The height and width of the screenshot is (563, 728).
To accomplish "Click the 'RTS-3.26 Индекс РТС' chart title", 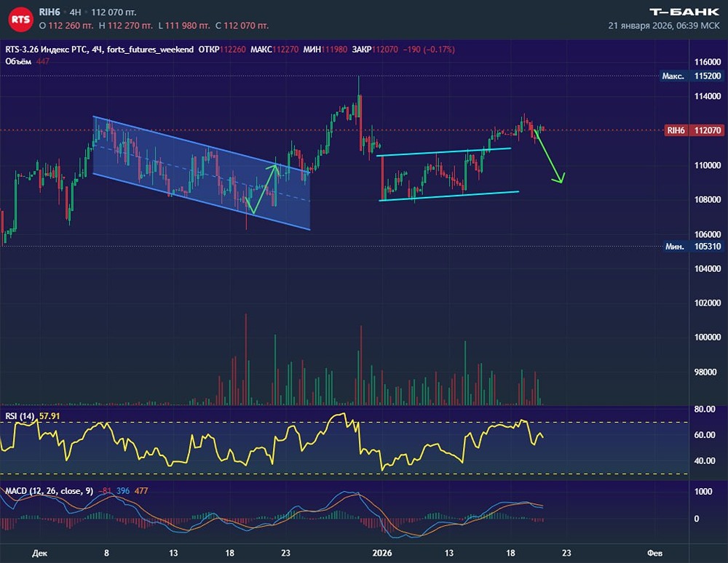I will [x=47, y=49].
